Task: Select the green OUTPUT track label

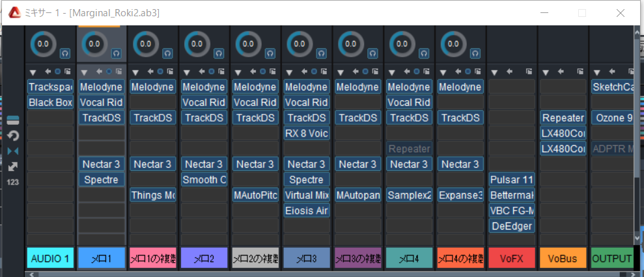Action: pos(612,258)
